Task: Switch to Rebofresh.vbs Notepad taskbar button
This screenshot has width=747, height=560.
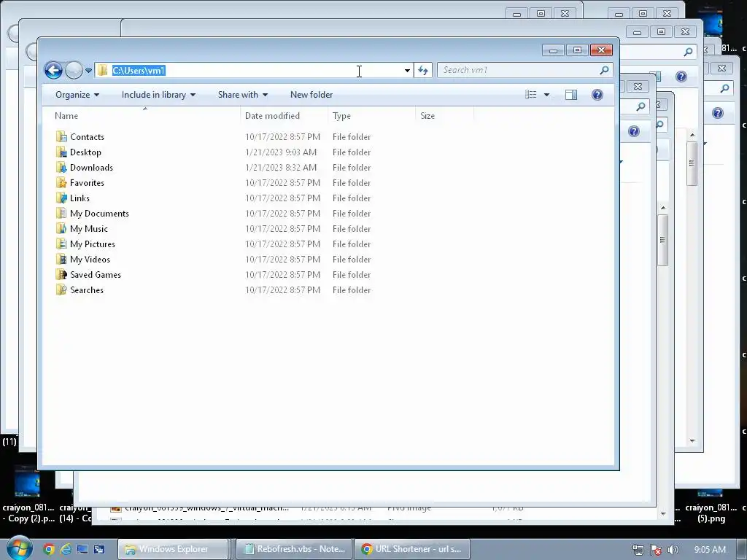Action: point(294,549)
